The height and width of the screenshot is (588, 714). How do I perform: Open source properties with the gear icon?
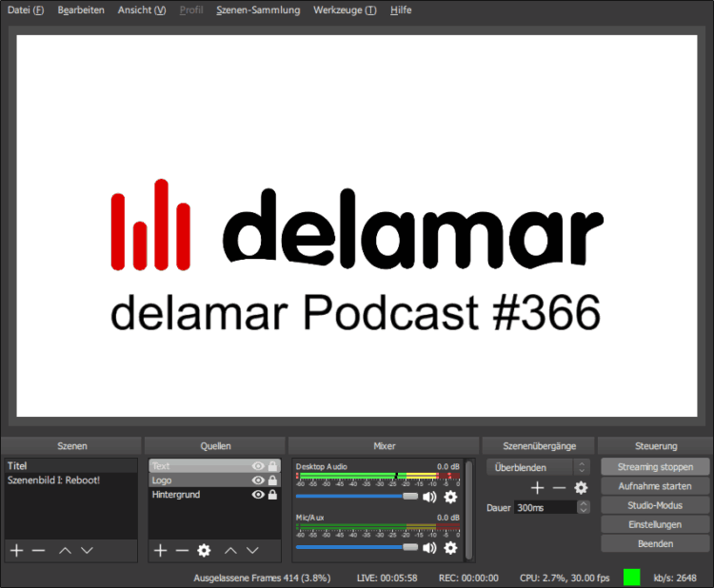(204, 551)
